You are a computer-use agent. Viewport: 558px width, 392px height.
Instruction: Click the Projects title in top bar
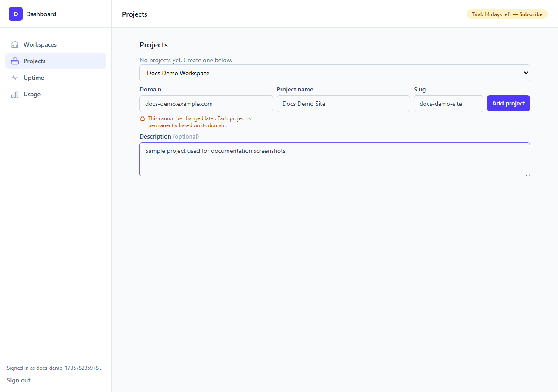135,14
